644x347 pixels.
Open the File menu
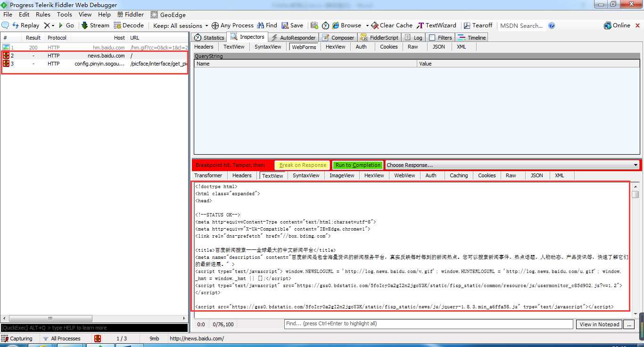[x=8, y=15]
